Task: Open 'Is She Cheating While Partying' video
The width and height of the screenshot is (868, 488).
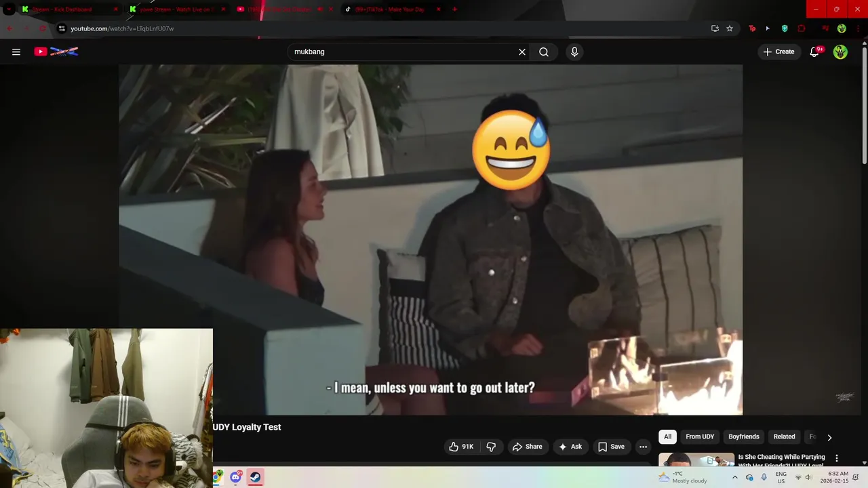Action: [x=781, y=461]
